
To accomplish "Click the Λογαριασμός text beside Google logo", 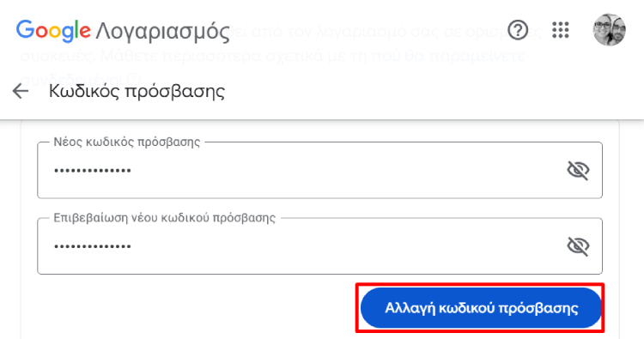I will coord(162,32).
